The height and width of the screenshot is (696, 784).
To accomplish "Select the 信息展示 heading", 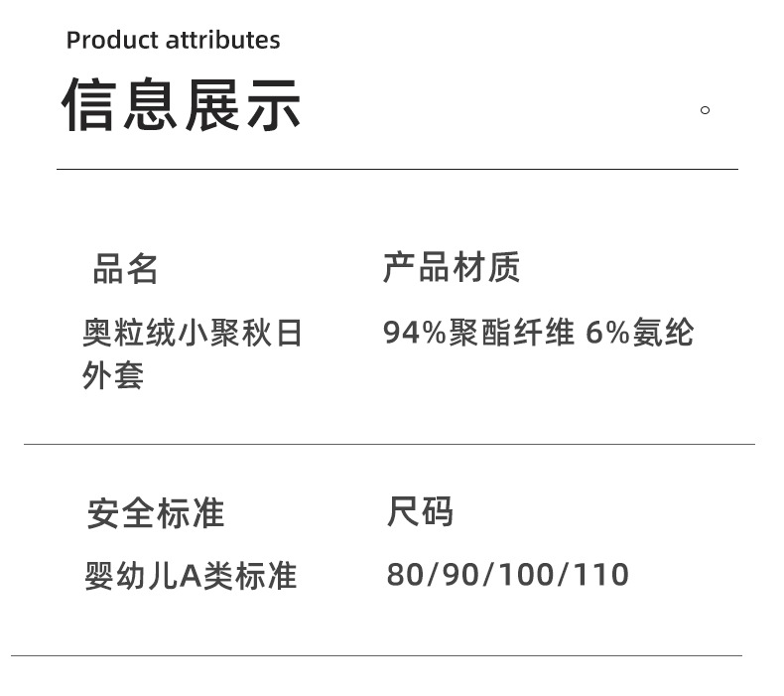I will (x=182, y=105).
